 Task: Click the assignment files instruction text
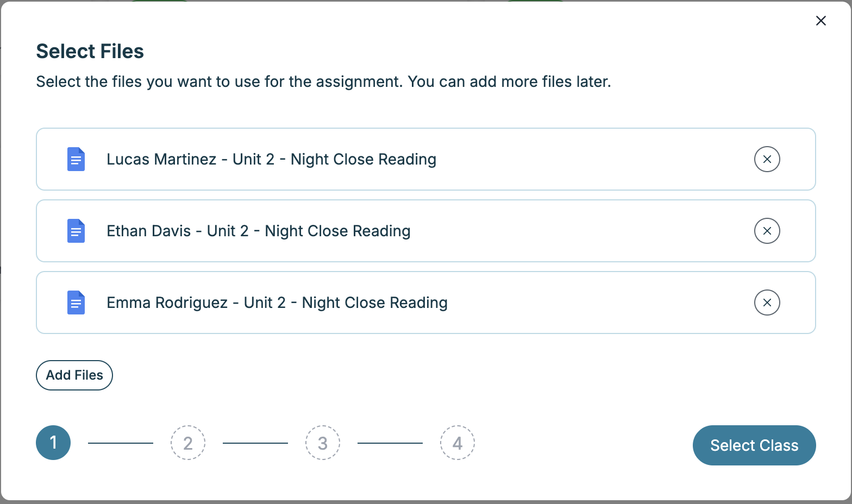(323, 81)
